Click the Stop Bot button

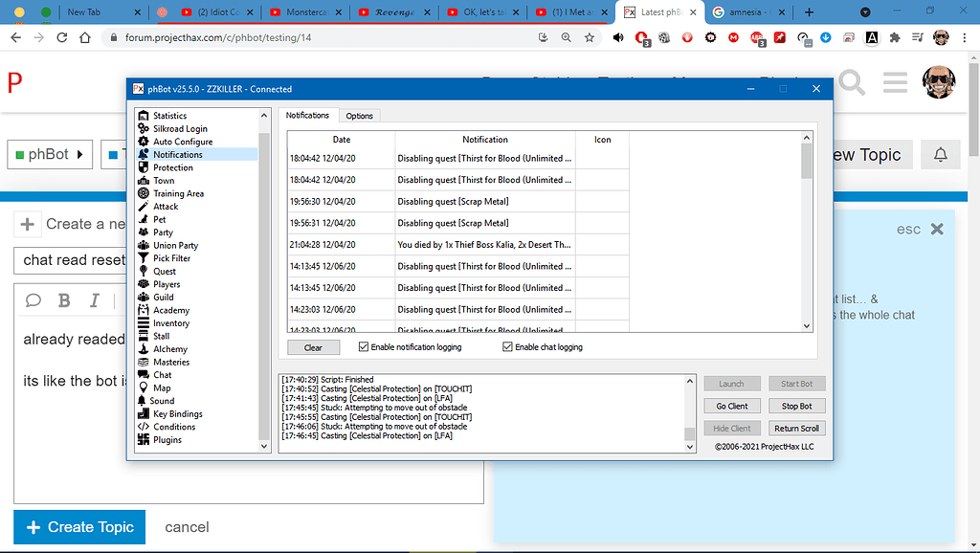click(797, 407)
